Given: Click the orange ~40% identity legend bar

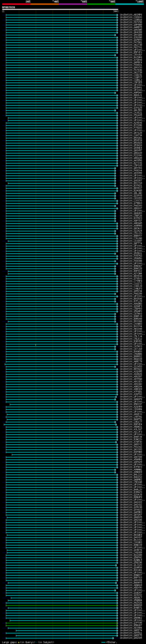Looking at the screenshot, I should tap(45, 4).
